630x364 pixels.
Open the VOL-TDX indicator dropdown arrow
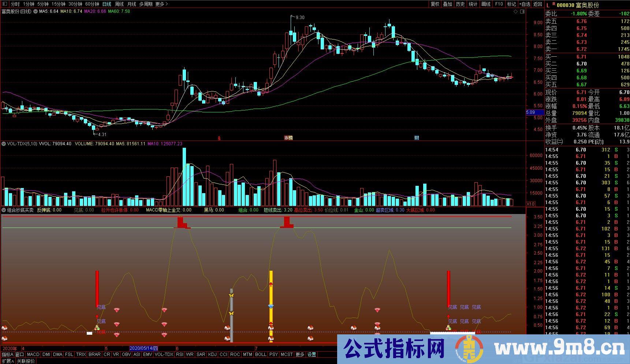(4, 144)
